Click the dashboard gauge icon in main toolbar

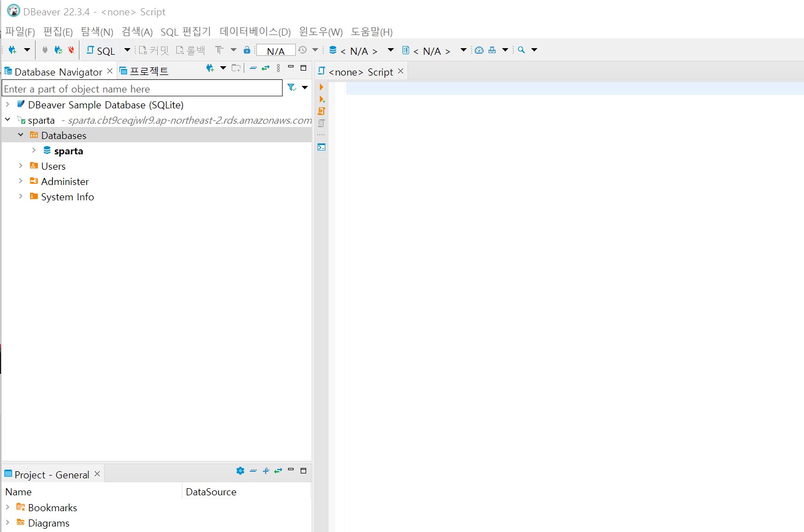tap(479, 50)
